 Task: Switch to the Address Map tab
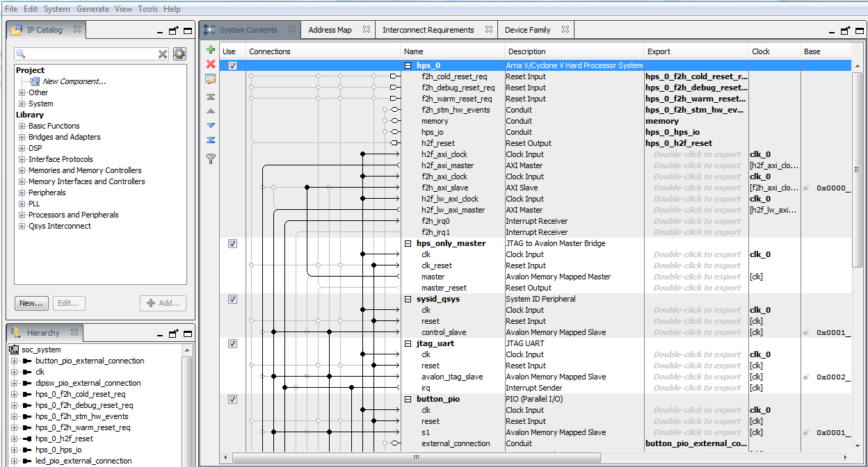pos(330,30)
